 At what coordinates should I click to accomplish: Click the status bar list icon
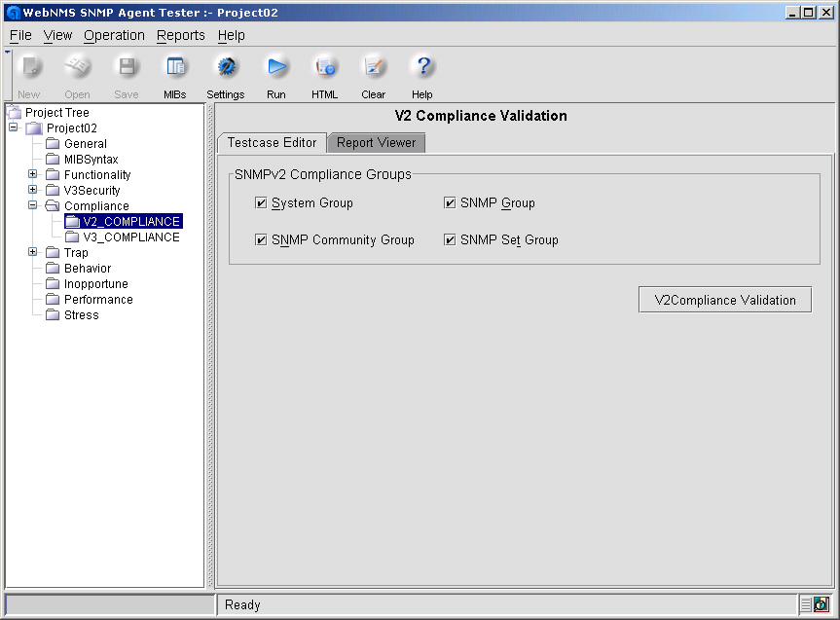(x=806, y=604)
